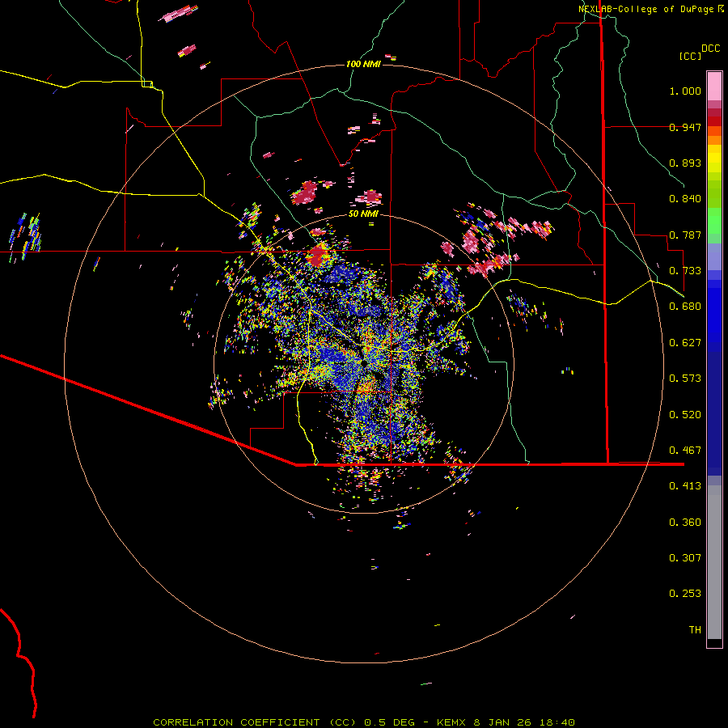Select the 0.467 scale value
The width and height of the screenshot is (728, 728).
685,451
